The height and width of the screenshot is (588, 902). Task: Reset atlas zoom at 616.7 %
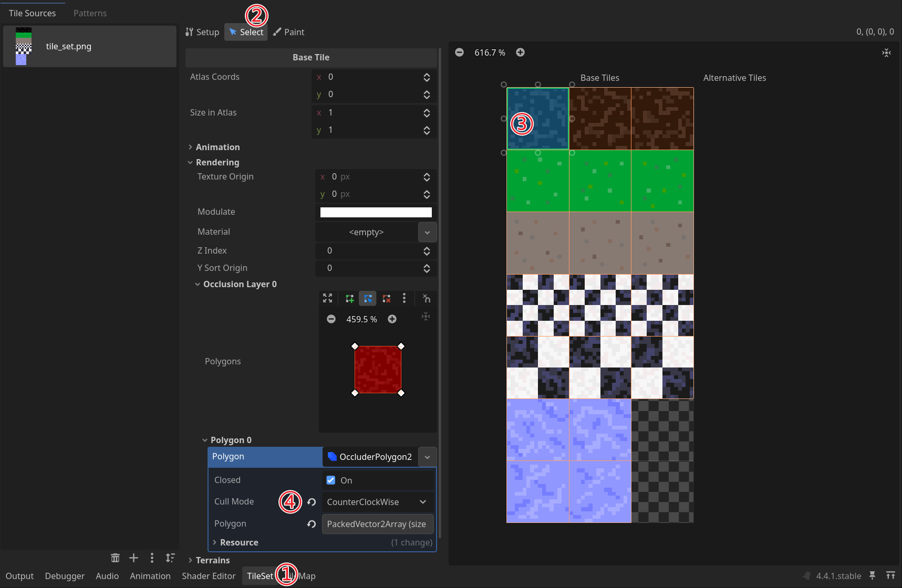click(490, 52)
